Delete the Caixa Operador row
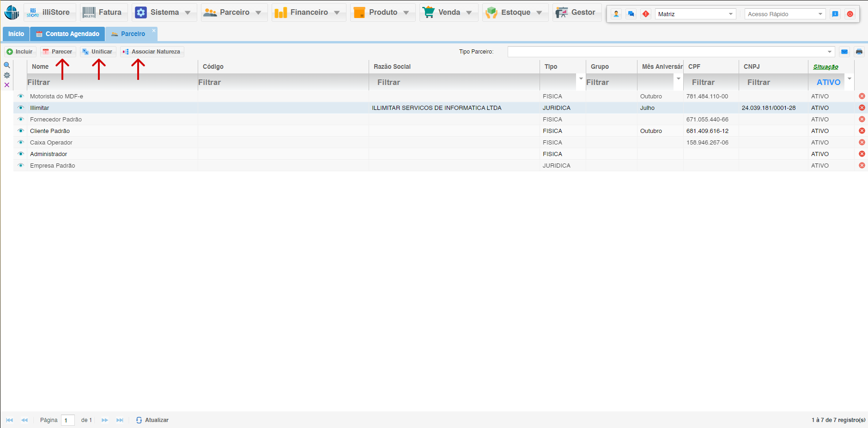The width and height of the screenshot is (868, 428). point(862,142)
